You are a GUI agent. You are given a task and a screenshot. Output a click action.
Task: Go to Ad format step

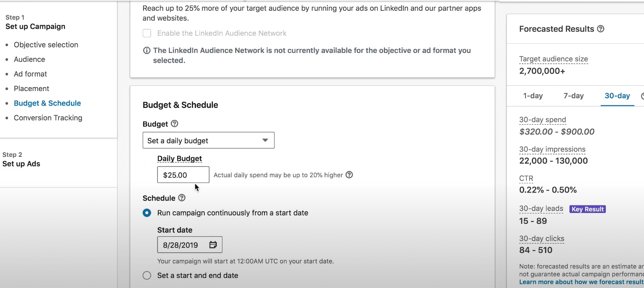(30, 74)
